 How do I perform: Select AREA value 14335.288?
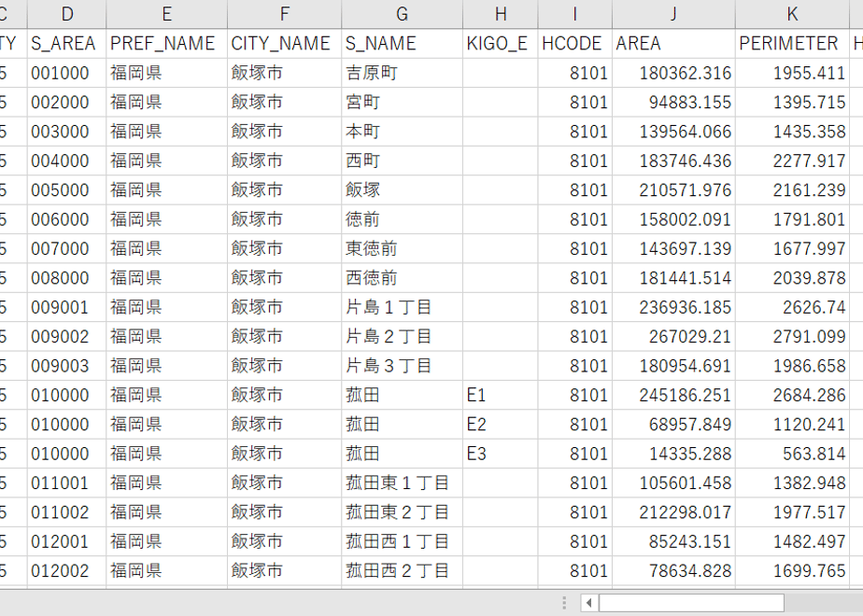pyautogui.click(x=673, y=454)
